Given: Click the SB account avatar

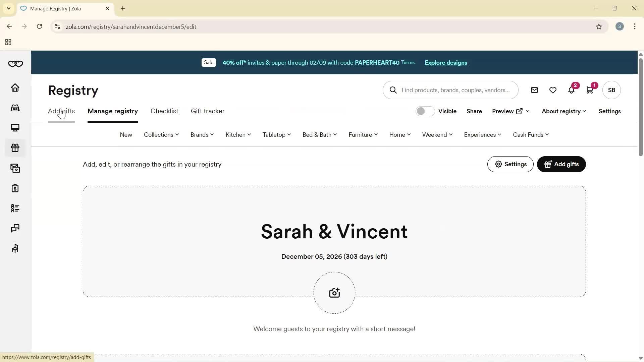Looking at the screenshot, I should pos(611,90).
